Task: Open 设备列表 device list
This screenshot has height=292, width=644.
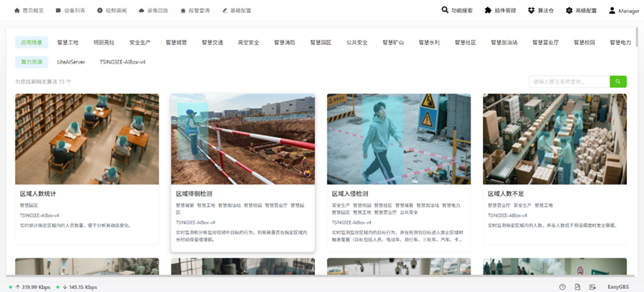Action: [x=71, y=10]
